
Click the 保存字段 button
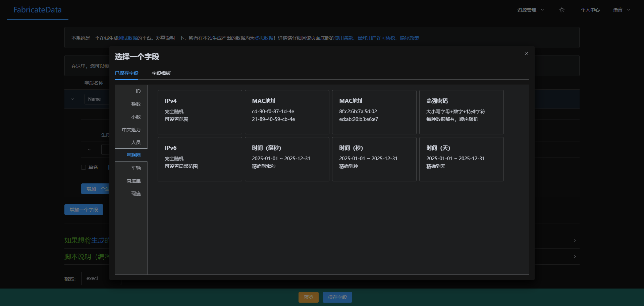click(337, 297)
